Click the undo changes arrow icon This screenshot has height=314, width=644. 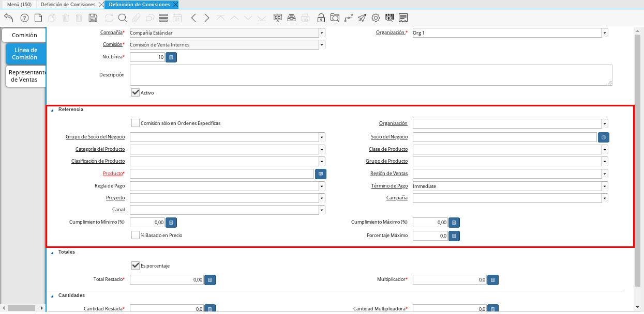tap(9, 18)
